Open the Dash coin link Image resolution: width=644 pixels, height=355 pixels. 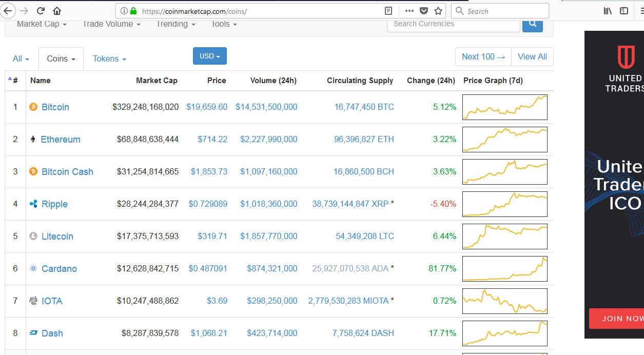pos(52,333)
